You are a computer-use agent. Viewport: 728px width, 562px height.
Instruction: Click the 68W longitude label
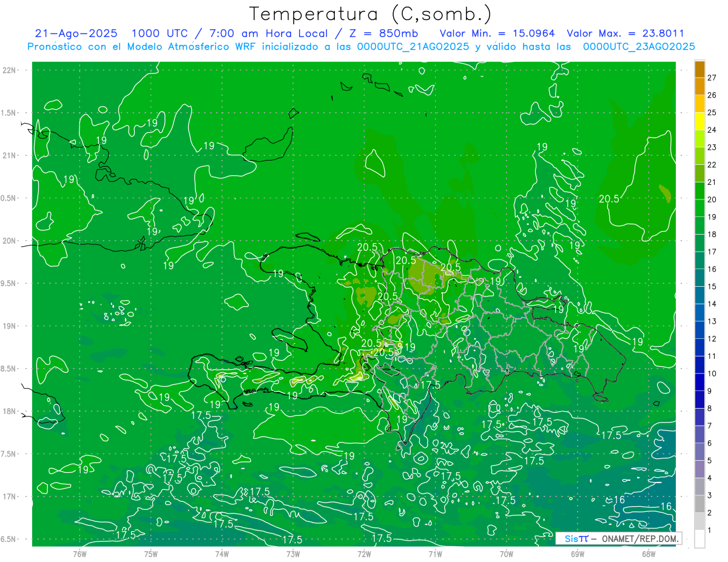click(649, 554)
